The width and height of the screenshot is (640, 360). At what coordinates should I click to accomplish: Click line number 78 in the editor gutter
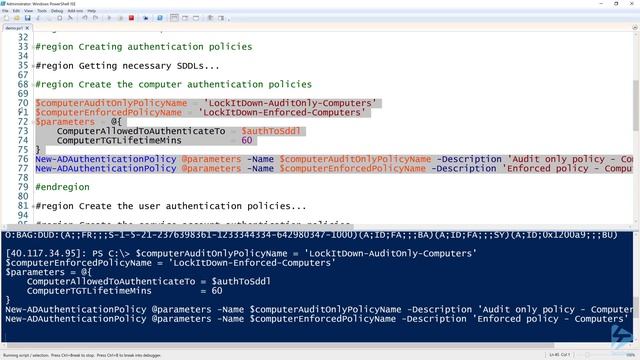coord(23,178)
